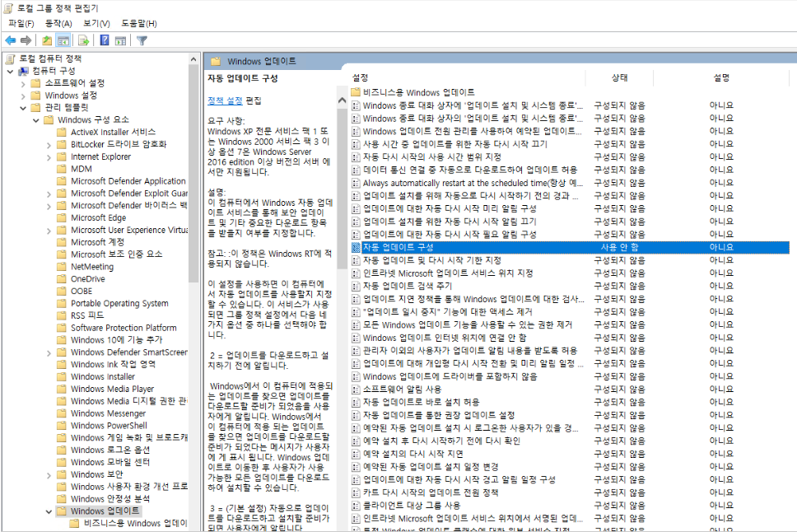Click the tree pane scrollbar up arrow

193,59
